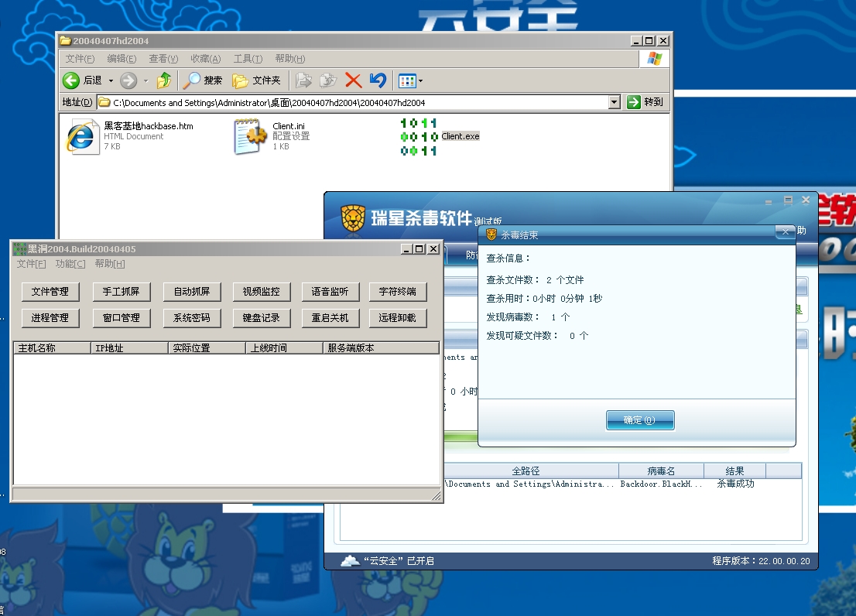Open 帮助[H] menu in 黑洞2004 window
Image resolution: width=856 pixels, height=616 pixels.
(x=110, y=264)
